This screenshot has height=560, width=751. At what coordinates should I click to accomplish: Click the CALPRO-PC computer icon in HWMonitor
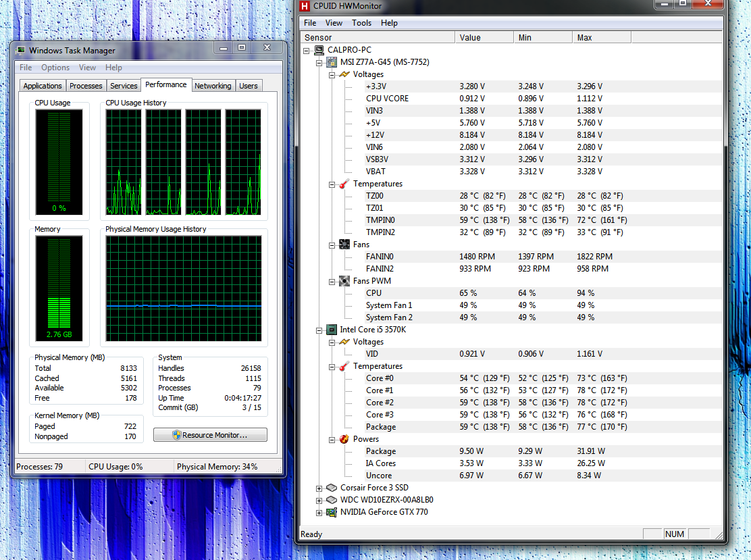(x=319, y=50)
